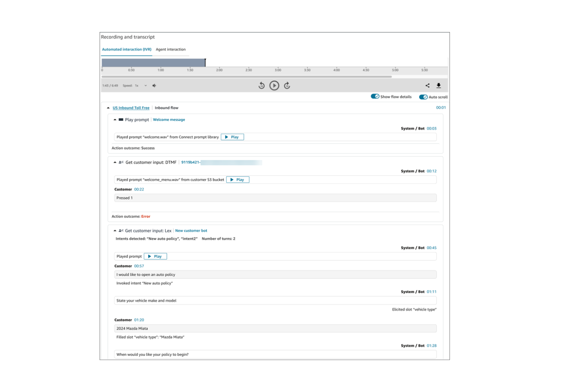Jump to System/Bot timestamp 00:45
This screenshot has width=588, height=392.
click(431, 248)
